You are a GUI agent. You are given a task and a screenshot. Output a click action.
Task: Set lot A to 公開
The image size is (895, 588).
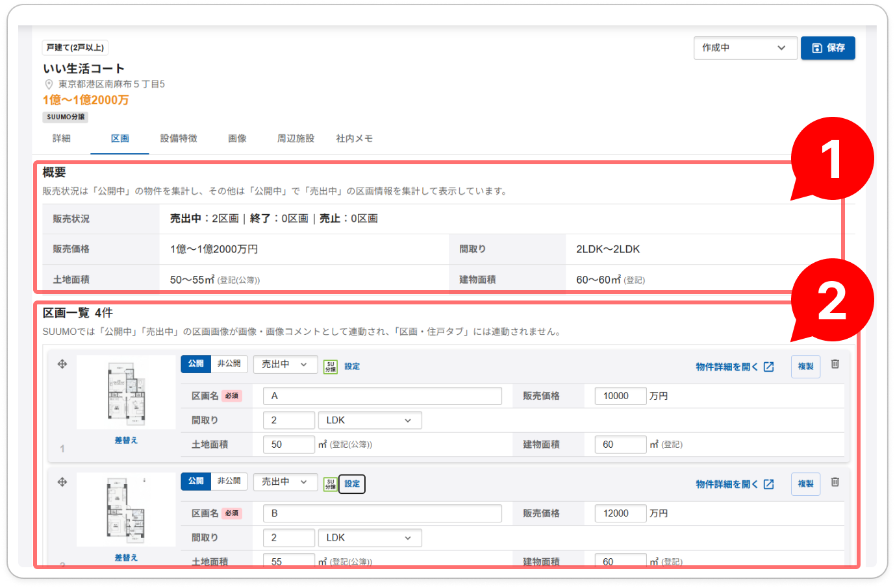point(196,364)
